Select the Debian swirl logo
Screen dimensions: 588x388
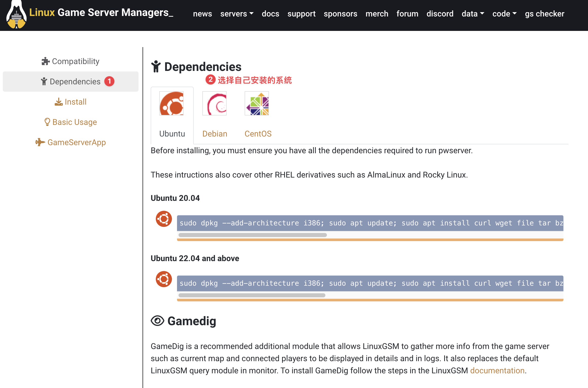(214, 103)
